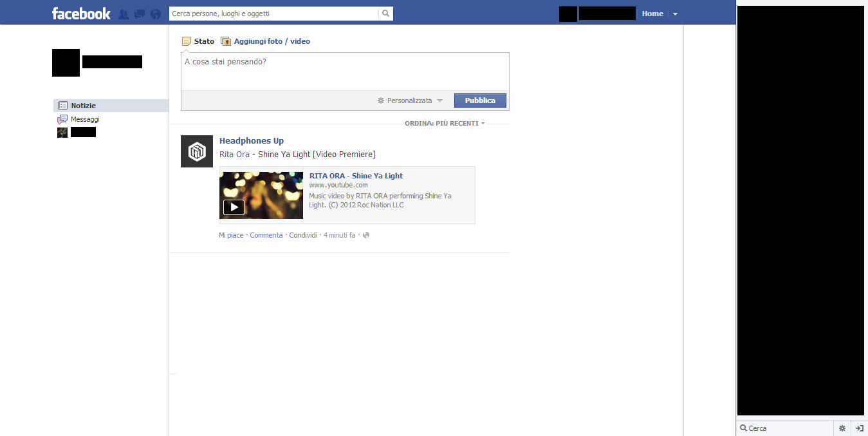Image resolution: width=868 pixels, height=436 pixels.
Task: Click the chat Cerca search field
Action: pyautogui.click(x=785, y=428)
